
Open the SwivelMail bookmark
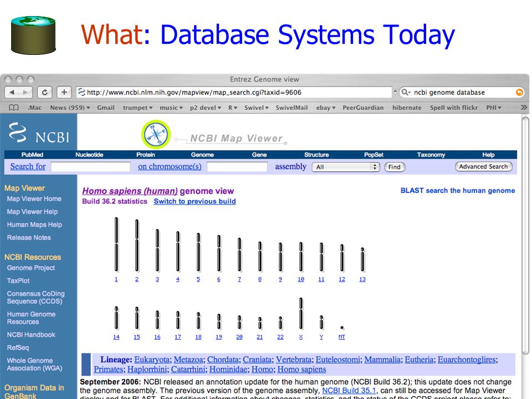[291, 108]
